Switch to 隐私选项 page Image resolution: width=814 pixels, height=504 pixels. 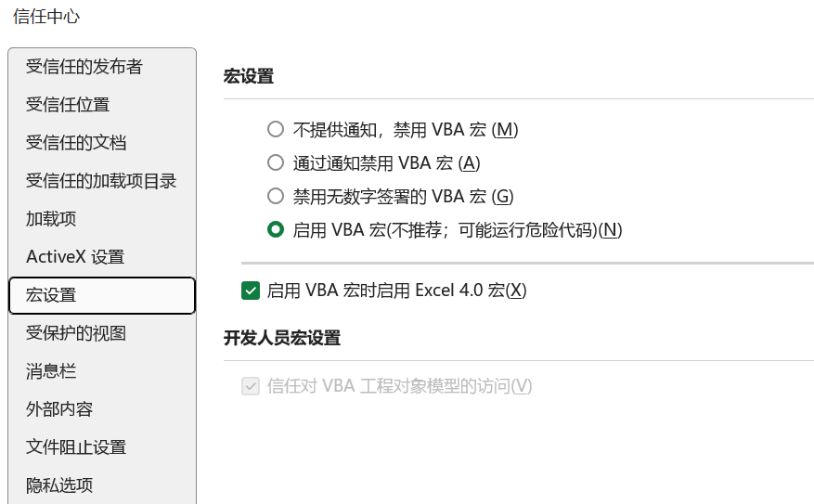[x=59, y=485]
